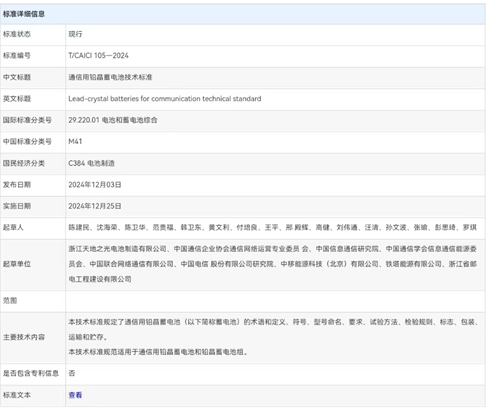Click ICS classification 29.220.01 value
The width and height of the screenshot is (487, 408).
[113, 120]
